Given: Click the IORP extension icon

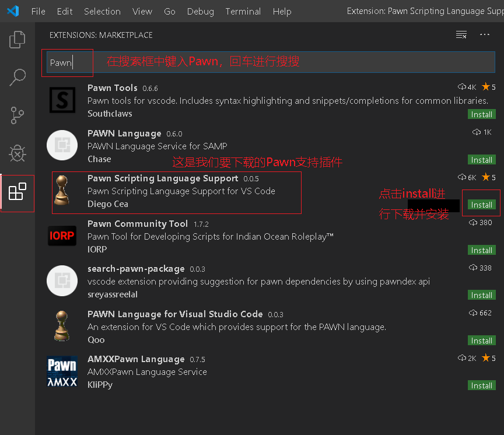Looking at the screenshot, I should 62,236.
